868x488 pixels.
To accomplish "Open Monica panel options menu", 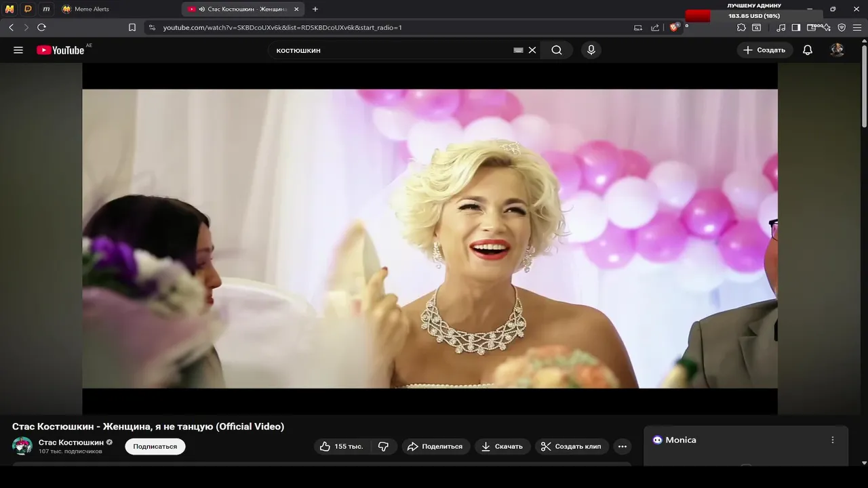I will pos(833,440).
